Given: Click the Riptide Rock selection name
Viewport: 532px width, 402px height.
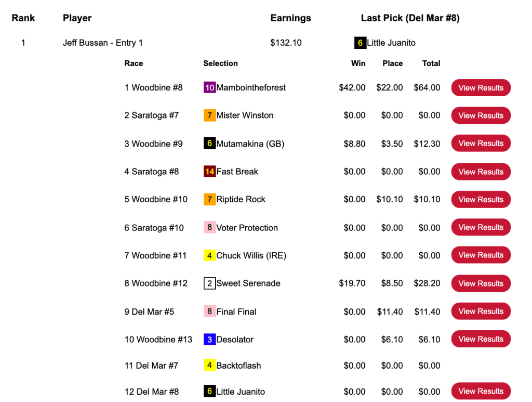Looking at the screenshot, I should click(x=241, y=200).
